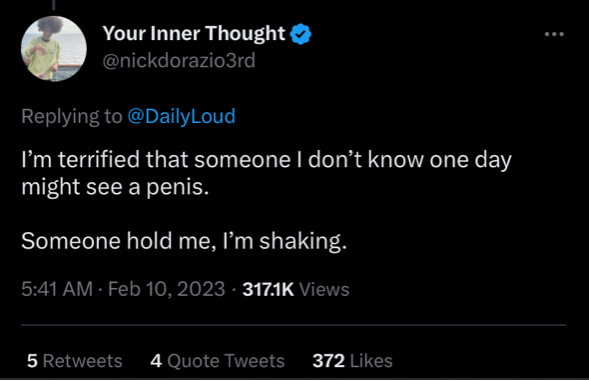The image size is (589, 380).
Task: Click the blue verified checkmark badge
Action: point(301,34)
